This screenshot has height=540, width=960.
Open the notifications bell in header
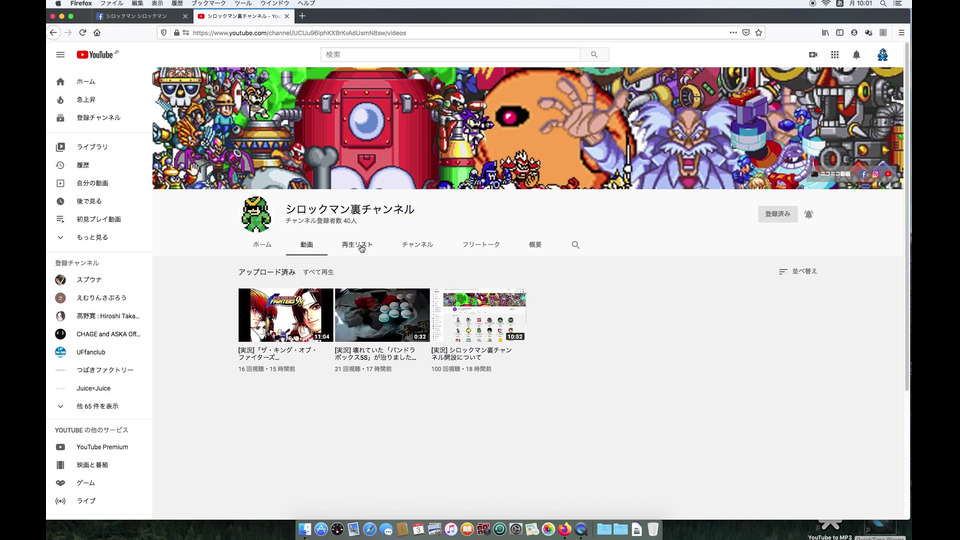point(857,54)
